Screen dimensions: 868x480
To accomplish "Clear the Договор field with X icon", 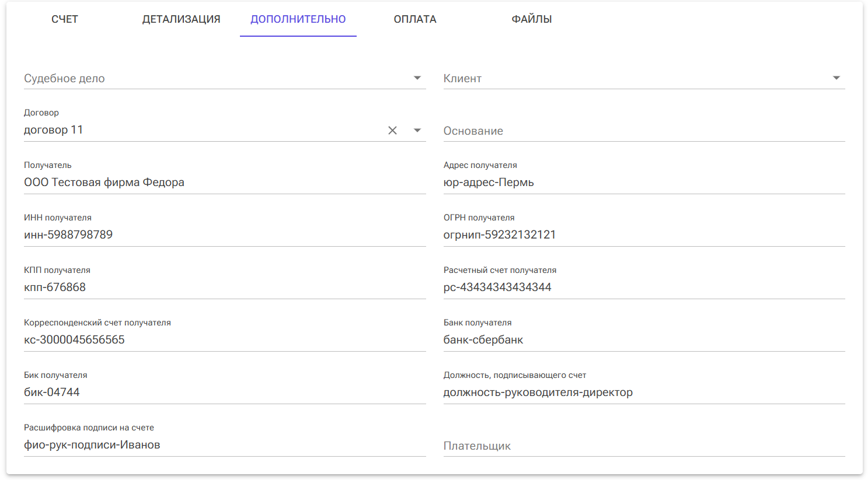I will (x=392, y=131).
